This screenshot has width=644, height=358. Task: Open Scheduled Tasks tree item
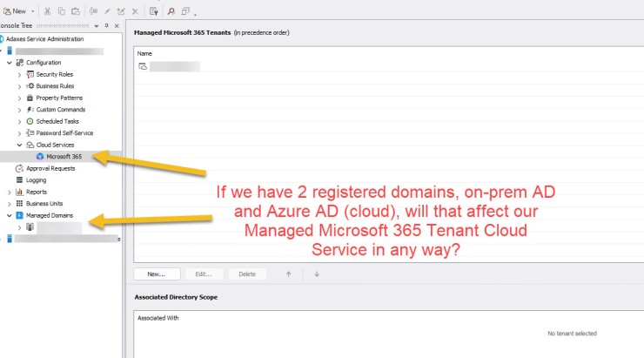pos(57,121)
